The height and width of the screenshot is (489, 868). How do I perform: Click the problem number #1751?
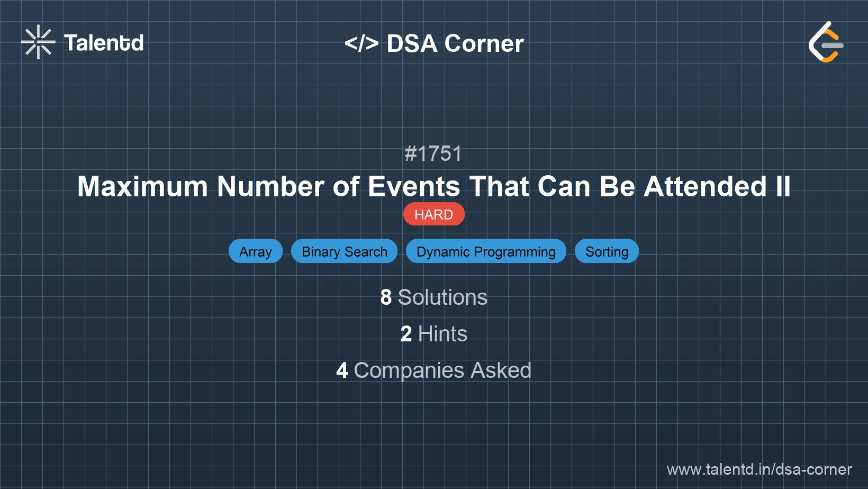coord(433,153)
